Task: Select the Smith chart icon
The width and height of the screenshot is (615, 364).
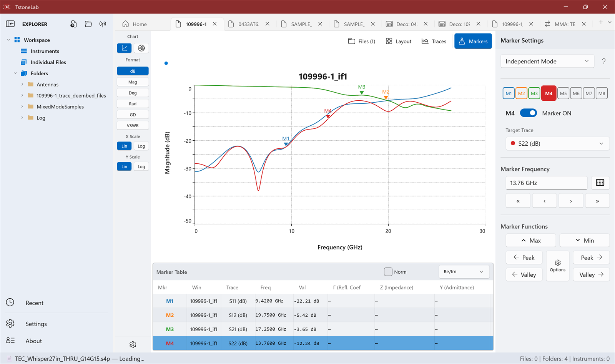Action: pos(141,48)
